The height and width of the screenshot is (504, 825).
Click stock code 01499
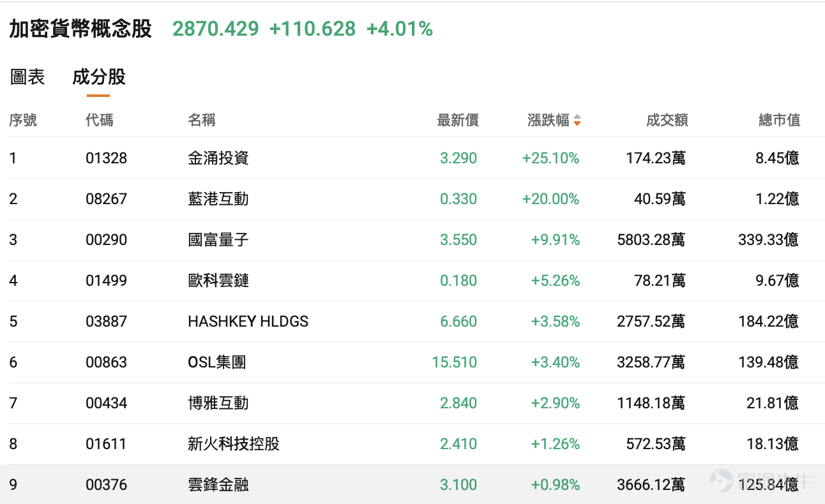tap(107, 281)
